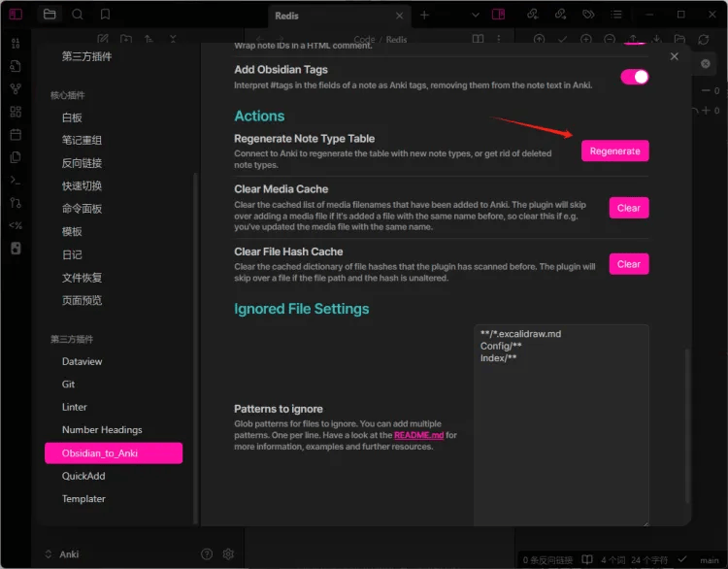This screenshot has height=569, width=728.
Task: Select the Obsidian_to_Anki settings entry
Action: click(114, 452)
